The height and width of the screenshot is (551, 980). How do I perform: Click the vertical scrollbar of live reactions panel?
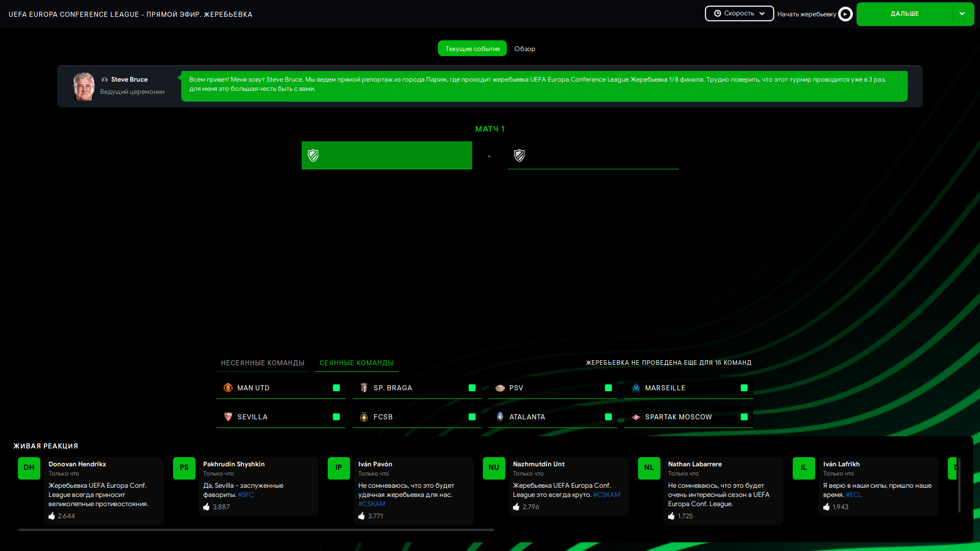(x=959, y=485)
